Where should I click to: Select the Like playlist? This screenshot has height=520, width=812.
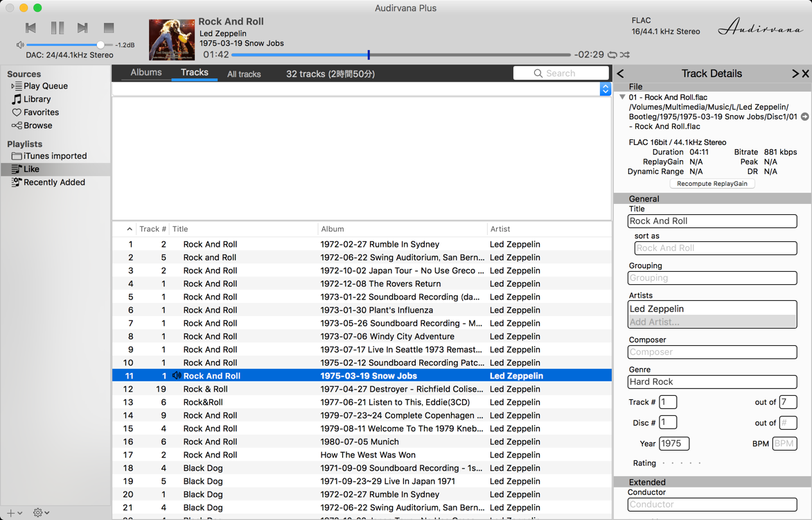tap(55, 169)
